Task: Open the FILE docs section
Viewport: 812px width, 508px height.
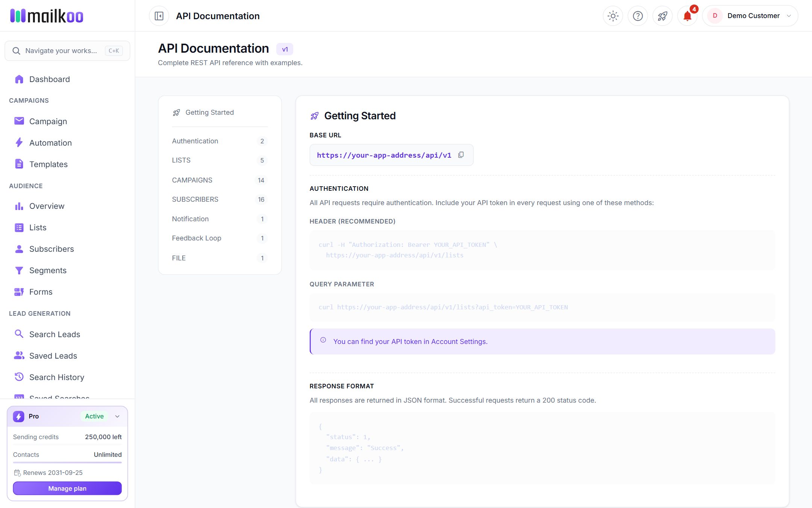Action: point(220,258)
